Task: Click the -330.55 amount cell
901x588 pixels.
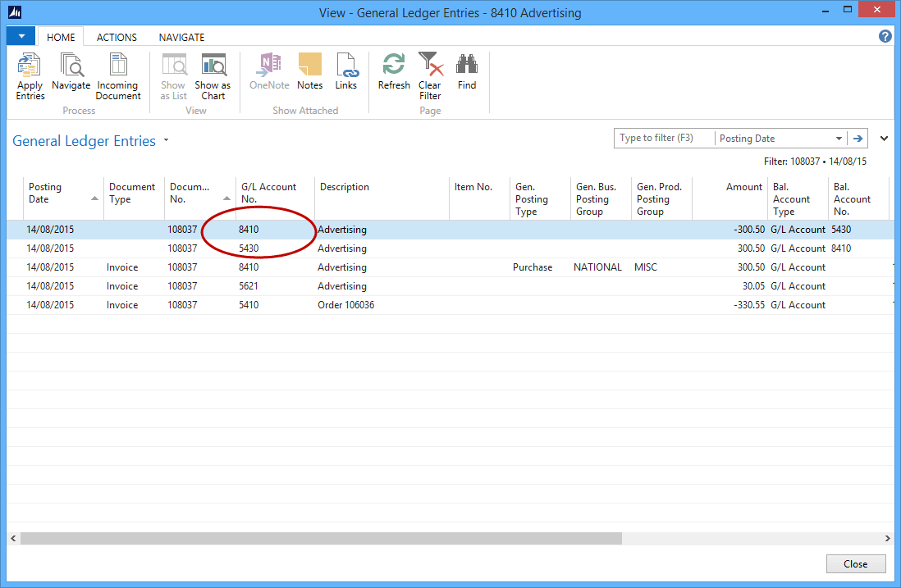Action: 749,306
